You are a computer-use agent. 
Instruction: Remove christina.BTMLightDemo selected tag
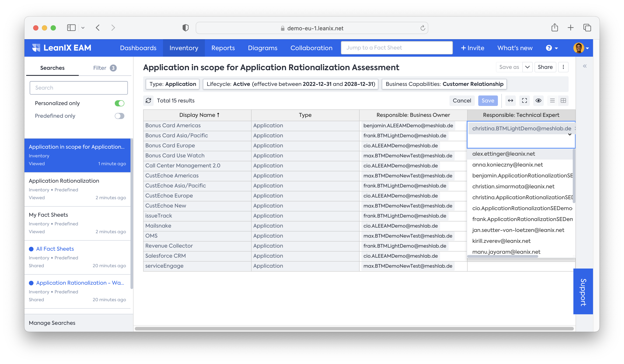574,128
